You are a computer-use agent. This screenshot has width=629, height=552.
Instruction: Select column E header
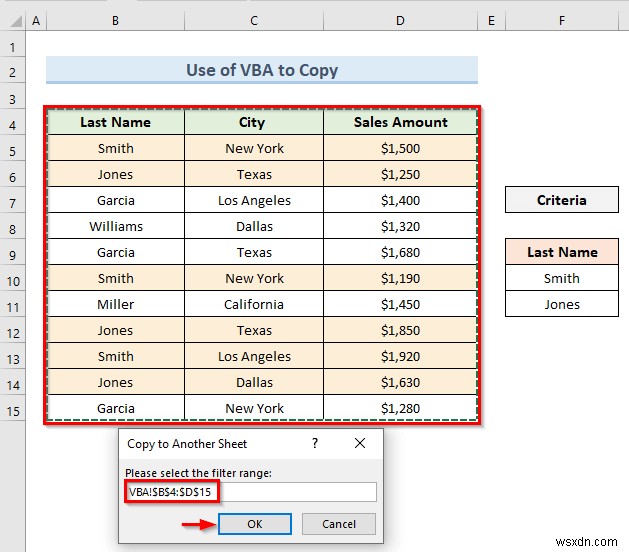coord(491,21)
